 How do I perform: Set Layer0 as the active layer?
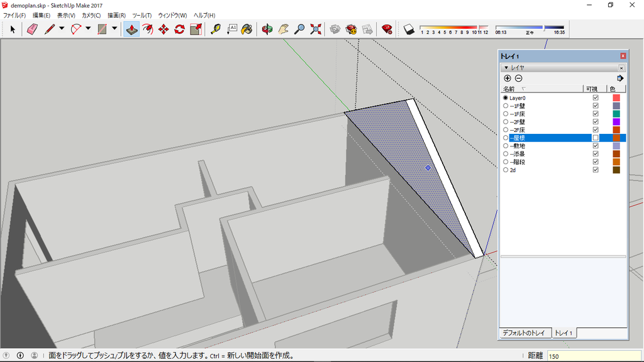click(x=506, y=97)
